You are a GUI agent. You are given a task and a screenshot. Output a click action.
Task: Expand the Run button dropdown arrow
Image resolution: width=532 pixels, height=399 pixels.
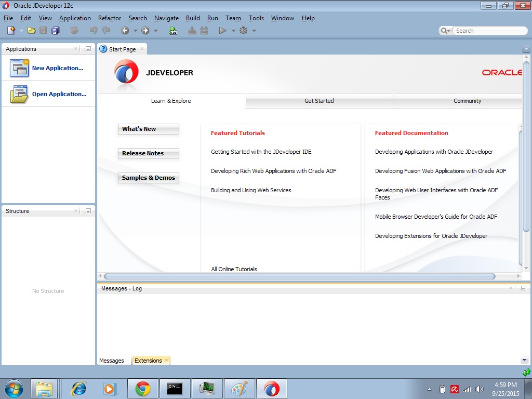(x=233, y=30)
